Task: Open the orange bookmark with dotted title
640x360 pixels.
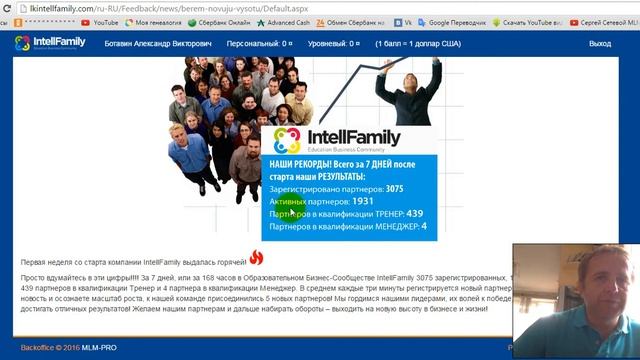Action: point(45,22)
